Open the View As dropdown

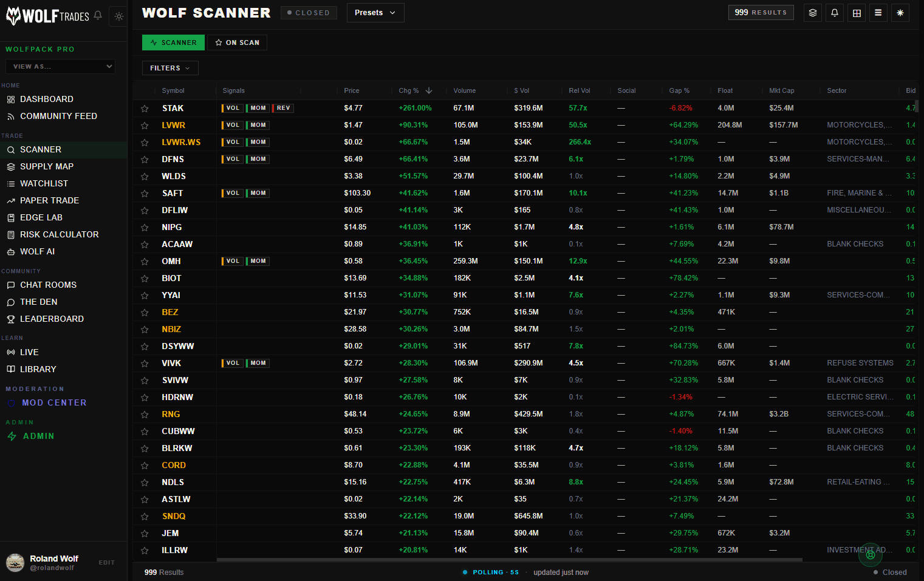pos(60,66)
